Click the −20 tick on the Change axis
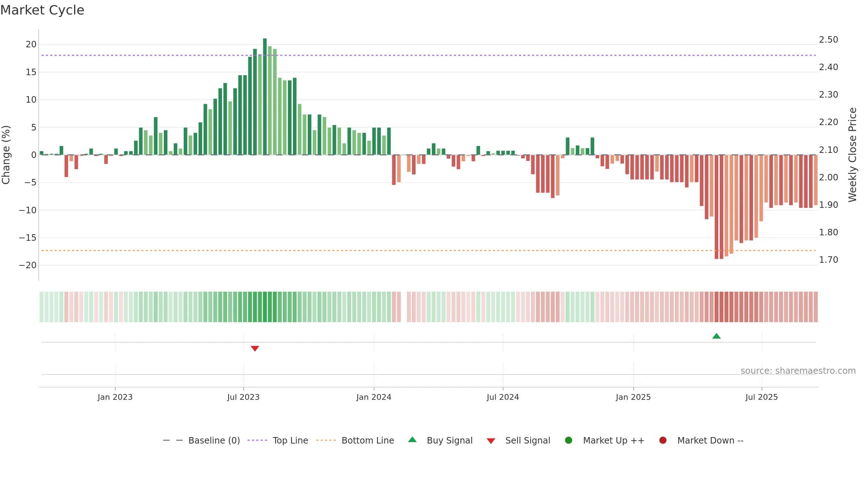Viewport: 868px width, 488px height. click(28, 265)
